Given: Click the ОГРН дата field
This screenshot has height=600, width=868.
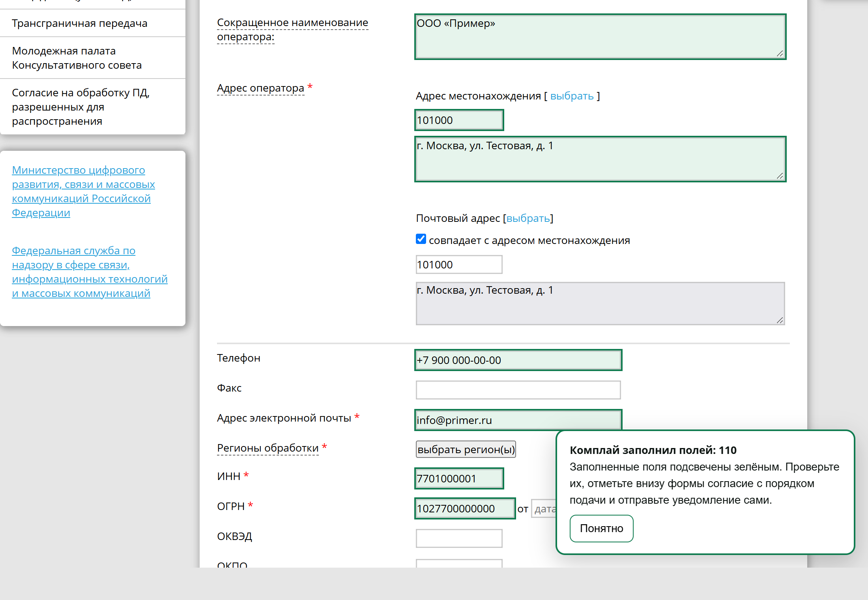Looking at the screenshot, I should tap(544, 509).
